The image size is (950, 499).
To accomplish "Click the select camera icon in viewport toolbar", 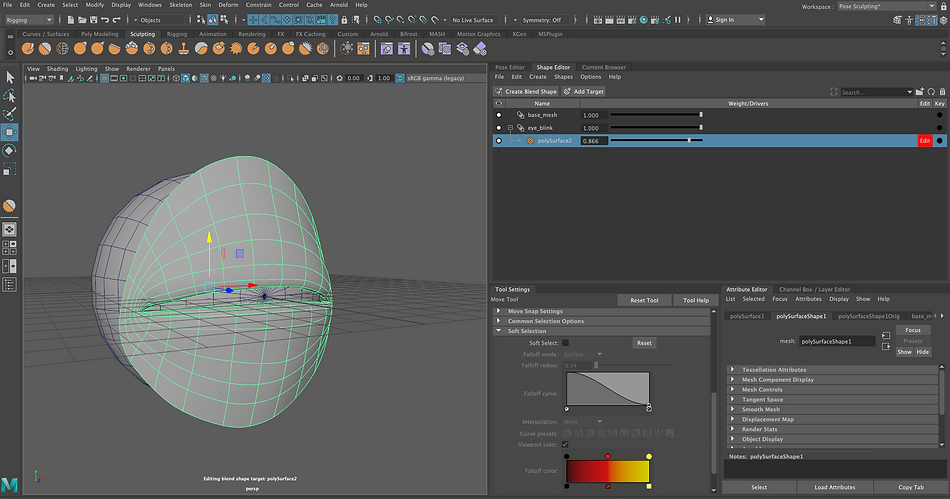I will 33,78.
